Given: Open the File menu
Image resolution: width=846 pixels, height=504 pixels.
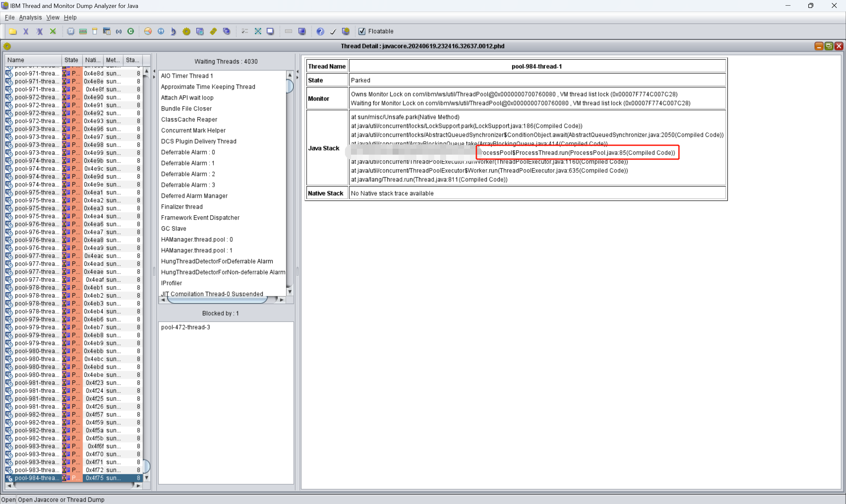Looking at the screenshot, I should click(10, 17).
